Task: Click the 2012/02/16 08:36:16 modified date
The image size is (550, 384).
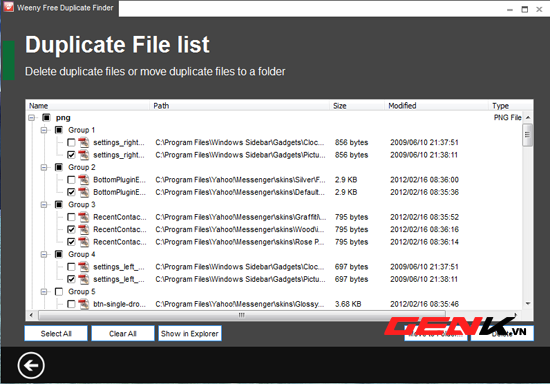Action: coord(424,229)
